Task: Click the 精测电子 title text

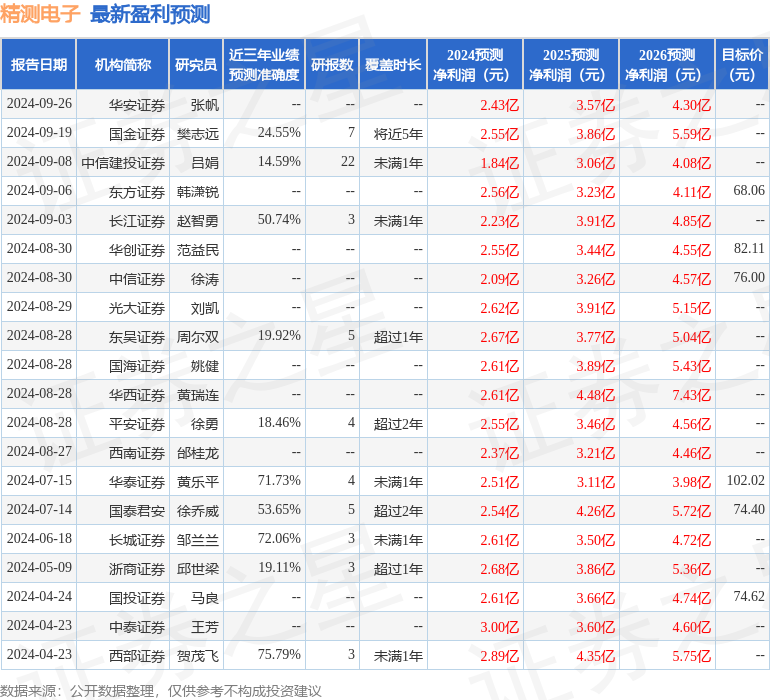Action: coord(40,14)
